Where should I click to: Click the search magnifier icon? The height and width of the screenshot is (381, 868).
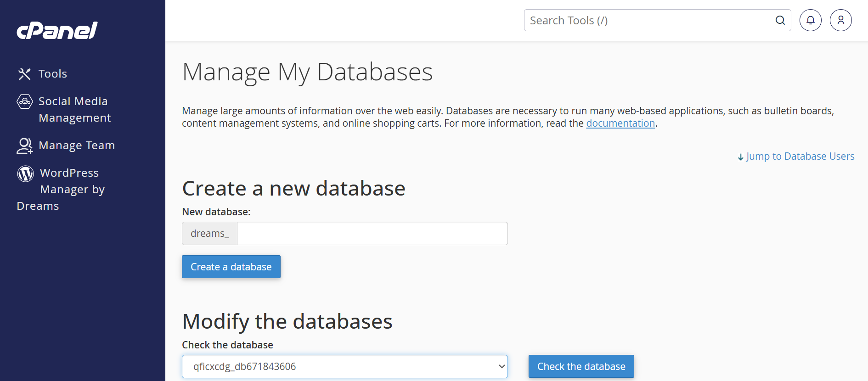tap(780, 20)
